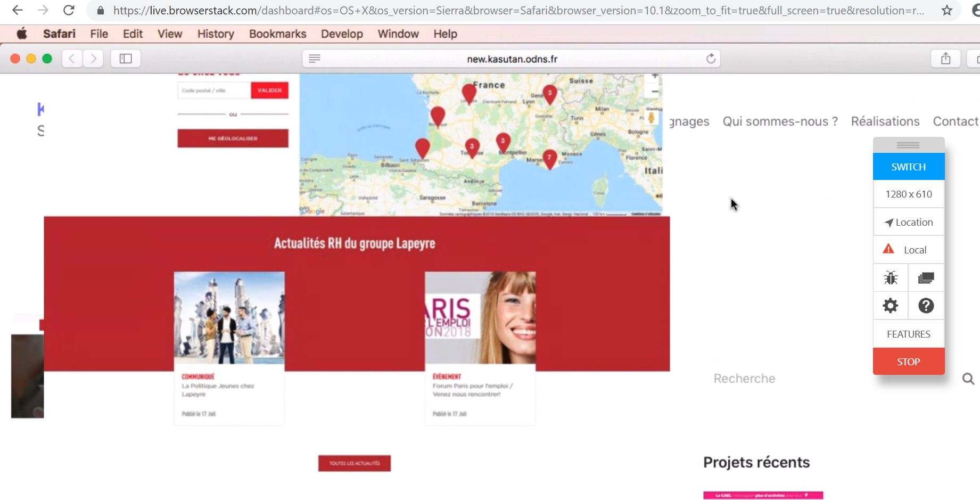Click the Safari address field
Image resolution: width=980 pixels, height=500 pixels.
(x=512, y=59)
